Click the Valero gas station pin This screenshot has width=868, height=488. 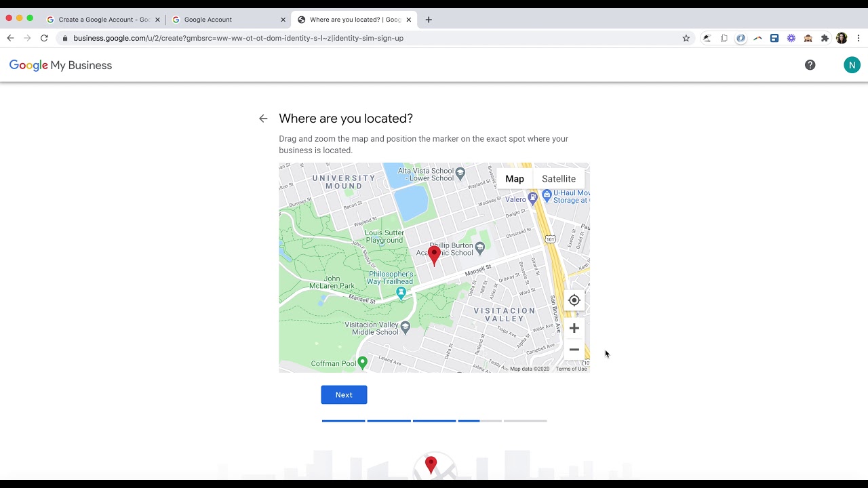533,198
